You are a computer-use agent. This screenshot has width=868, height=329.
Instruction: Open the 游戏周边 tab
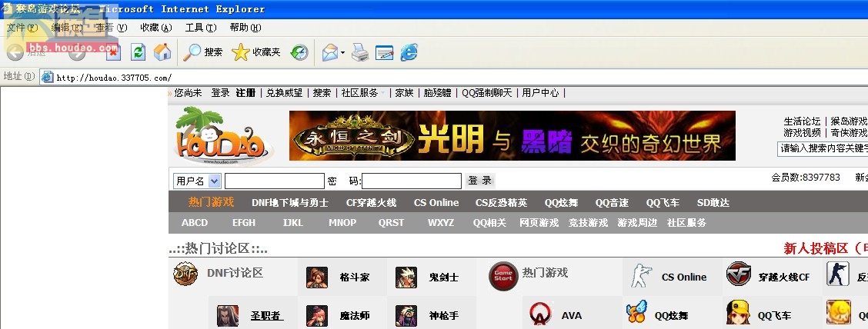637,223
